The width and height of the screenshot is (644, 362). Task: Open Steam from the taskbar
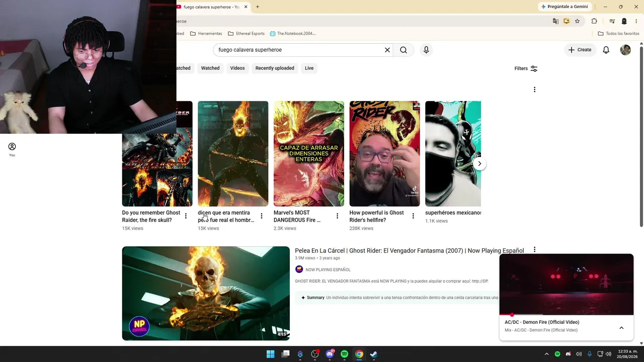point(374,354)
